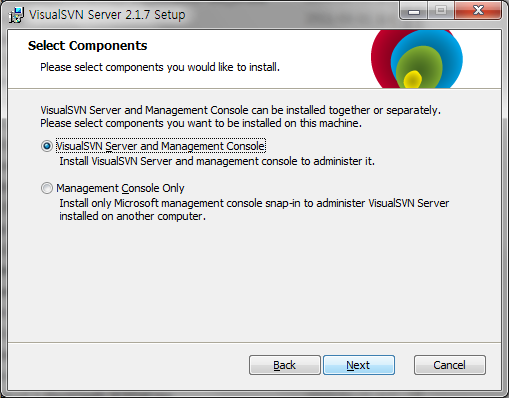The width and height of the screenshot is (509, 398).
Task: Click 'Please select components you would like' subtitle
Action: (x=160, y=67)
